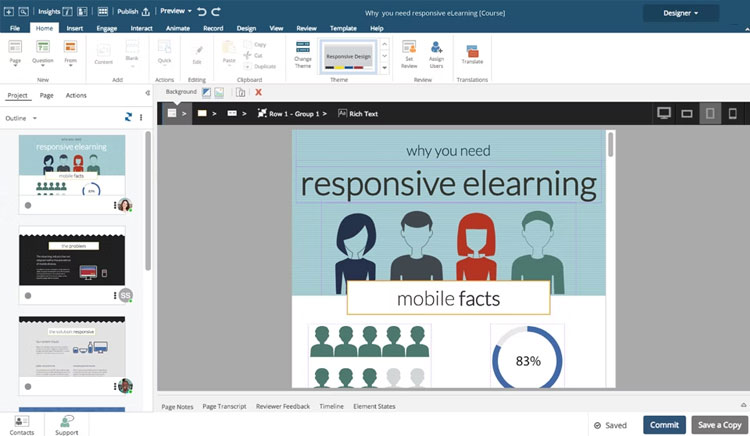750x436 pixels.
Task: Expand the theme gallery more arrow
Action: tap(385, 68)
